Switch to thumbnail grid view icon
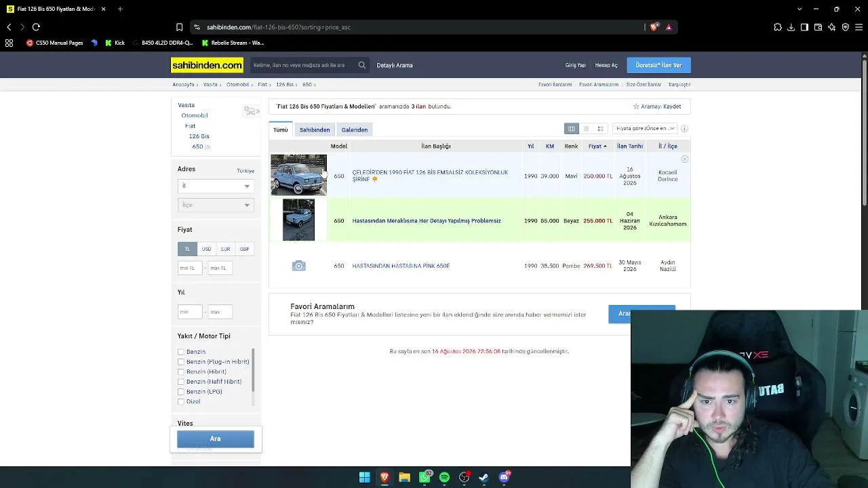868x488 pixels. click(x=600, y=129)
